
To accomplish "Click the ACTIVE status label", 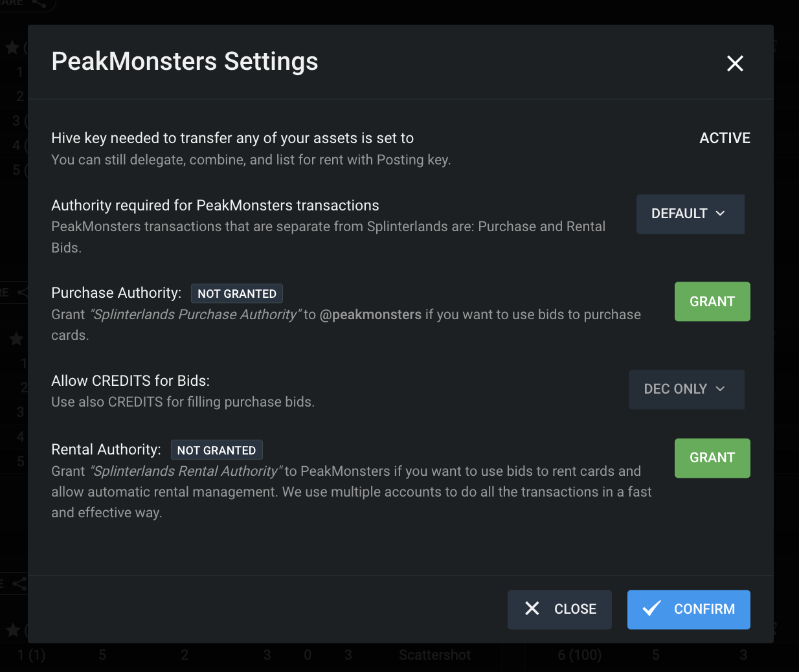I will (725, 137).
